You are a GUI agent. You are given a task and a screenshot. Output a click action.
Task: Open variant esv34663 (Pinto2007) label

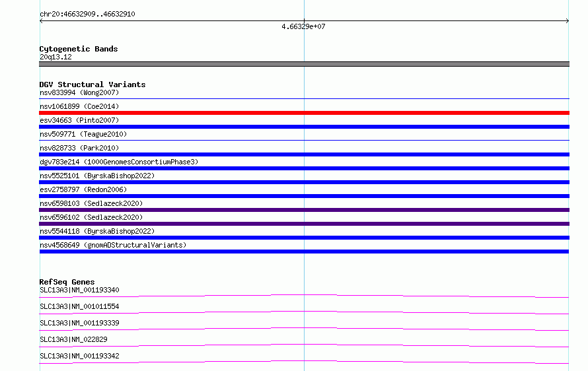(79, 120)
